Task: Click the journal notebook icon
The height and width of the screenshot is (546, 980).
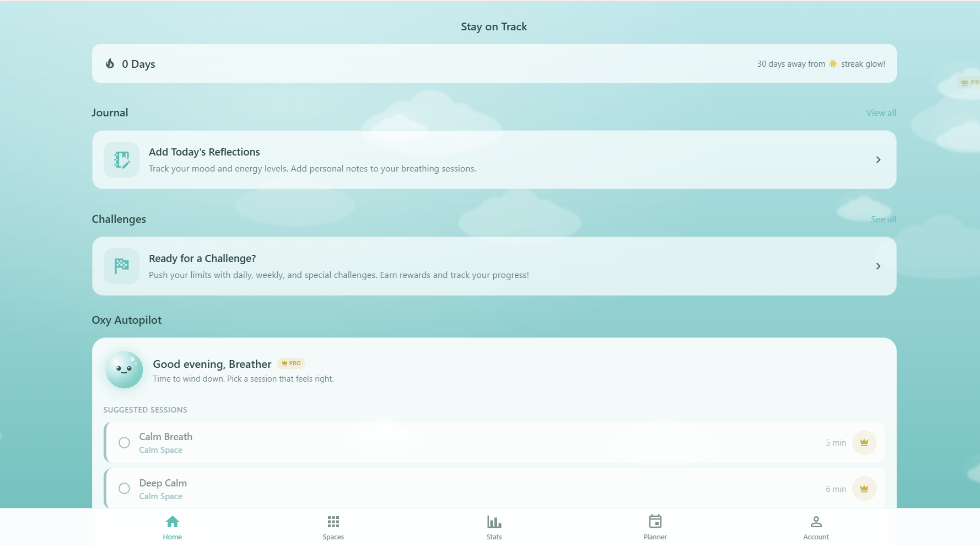Action: click(121, 159)
